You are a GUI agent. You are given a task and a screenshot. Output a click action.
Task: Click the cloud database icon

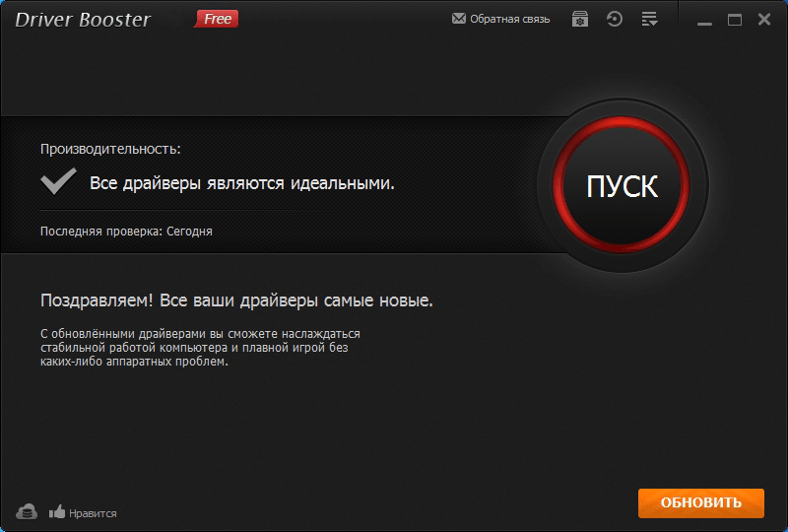[27, 512]
